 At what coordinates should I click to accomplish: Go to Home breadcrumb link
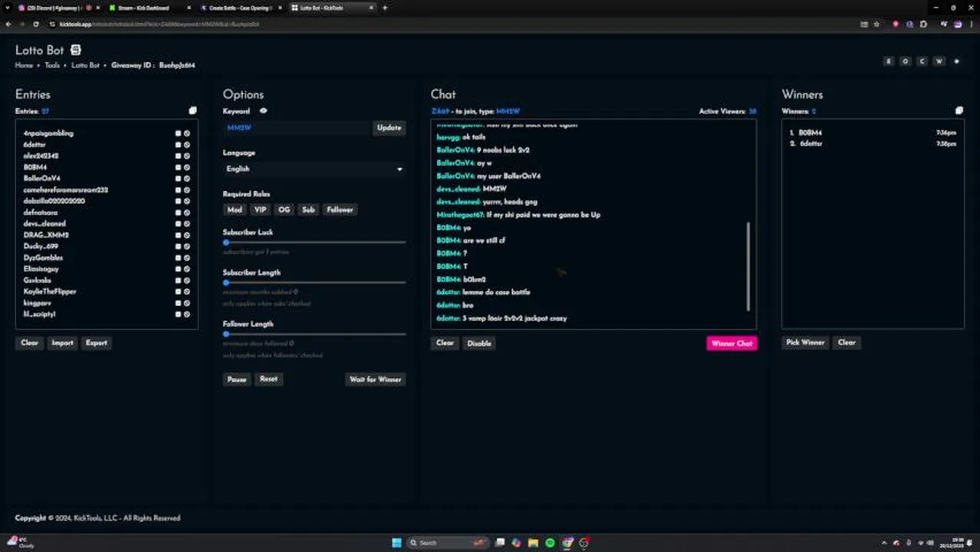click(24, 65)
